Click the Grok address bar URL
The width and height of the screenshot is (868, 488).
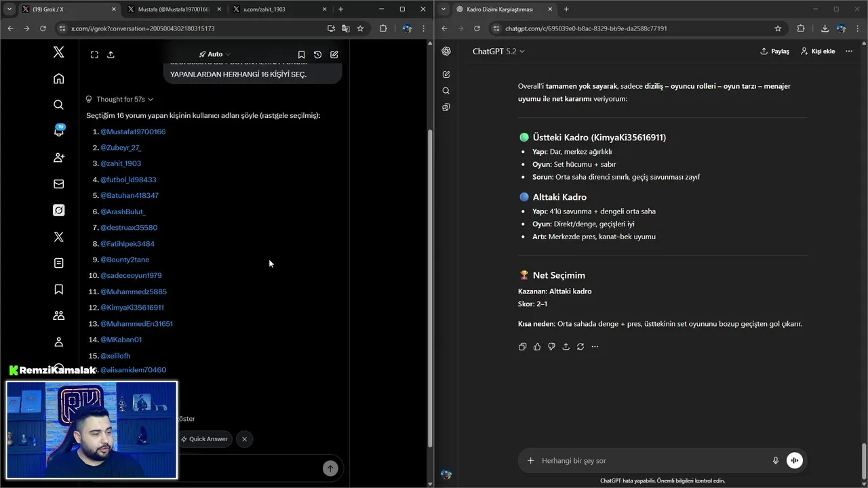(143, 28)
